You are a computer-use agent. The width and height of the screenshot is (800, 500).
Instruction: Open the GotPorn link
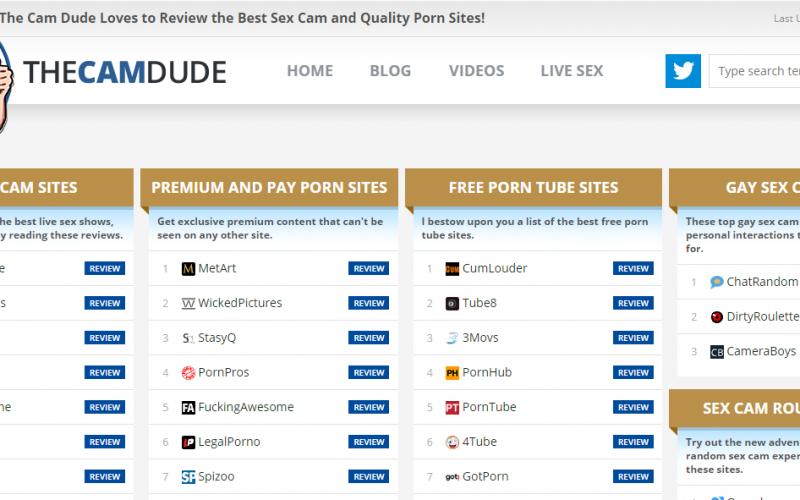pyautogui.click(x=485, y=477)
